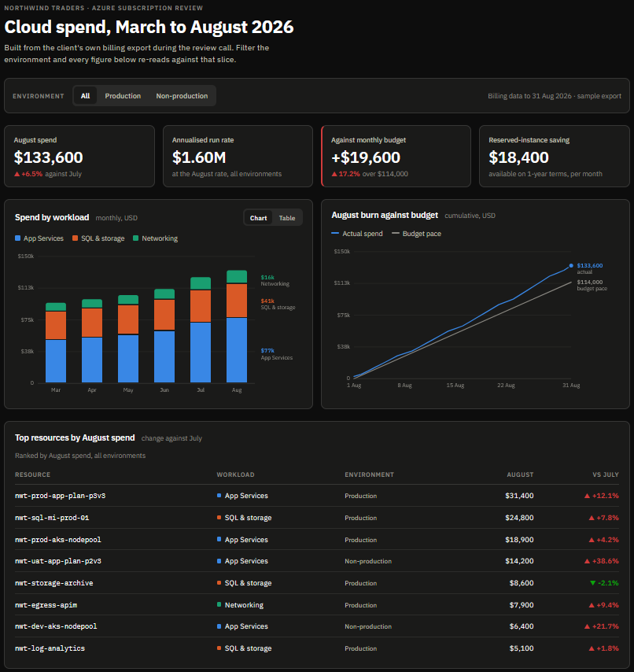Click the up arrow next to +4.2%

[x=592, y=540]
